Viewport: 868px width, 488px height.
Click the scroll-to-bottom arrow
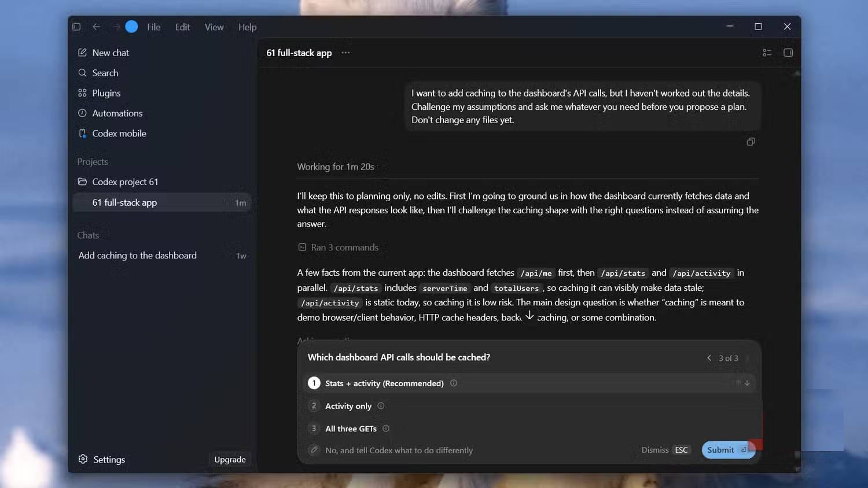(529, 315)
